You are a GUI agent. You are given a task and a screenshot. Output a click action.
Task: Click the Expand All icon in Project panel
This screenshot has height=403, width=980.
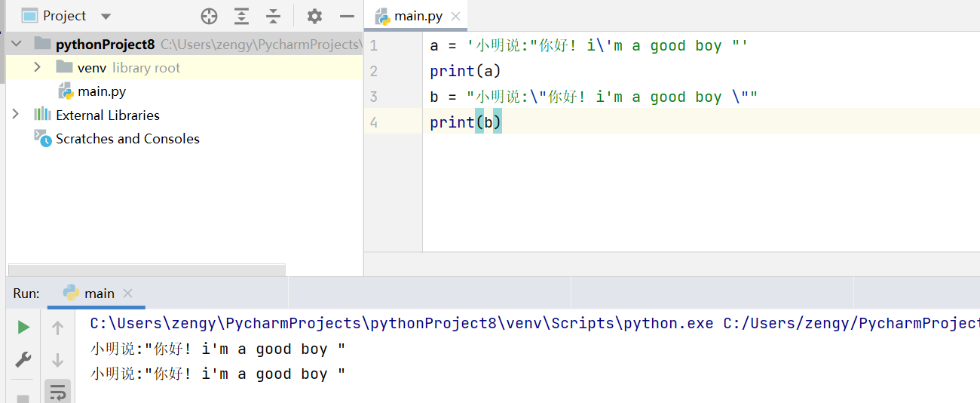[x=241, y=16]
